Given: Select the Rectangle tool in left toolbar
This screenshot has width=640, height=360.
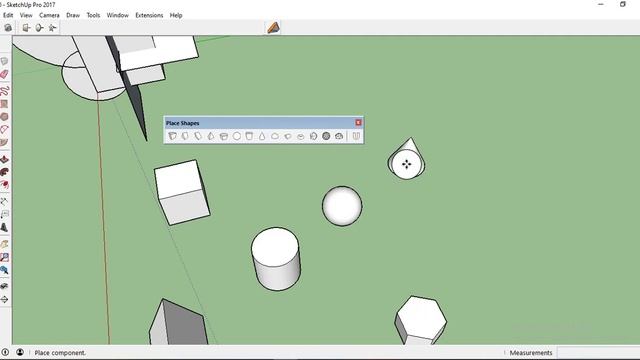Looking at the screenshot, I should coord(4,104).
